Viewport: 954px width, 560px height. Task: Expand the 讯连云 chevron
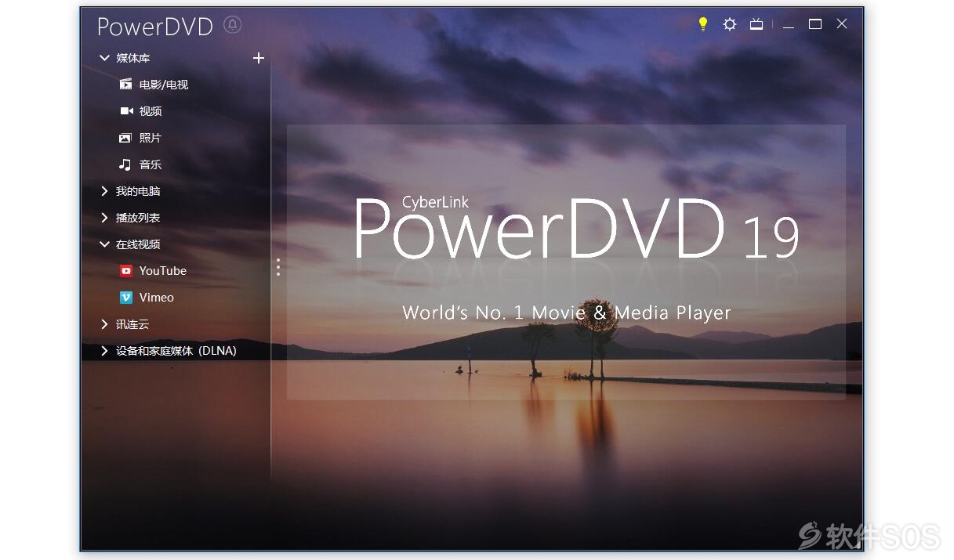(104, 324)
